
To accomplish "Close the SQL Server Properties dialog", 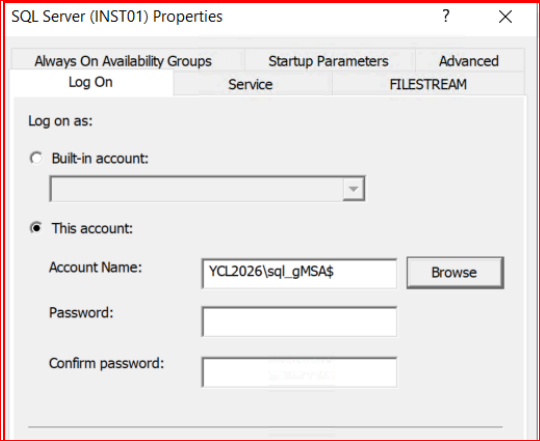I will (505, 17).
